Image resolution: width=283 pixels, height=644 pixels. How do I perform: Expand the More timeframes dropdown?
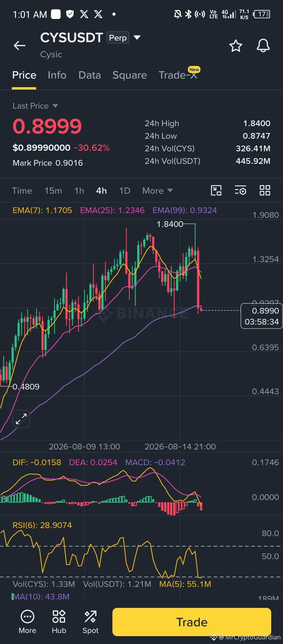[157, 191]
